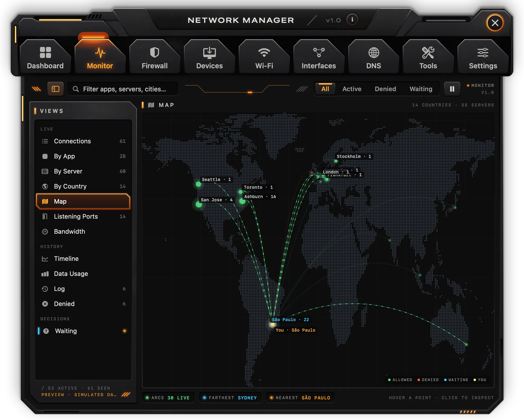Image resolution: width=524 pixels, height=420 pixels.
Task: Select the Waiting filter
Action: click(x=421, y=89)
